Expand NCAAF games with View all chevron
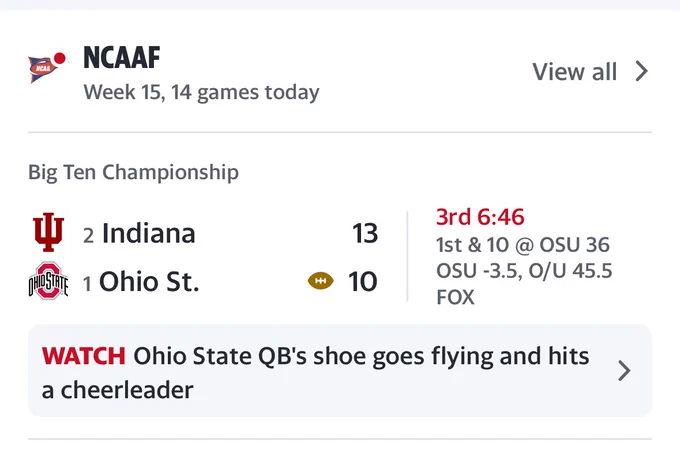The image size is (680, 468). 641,71
